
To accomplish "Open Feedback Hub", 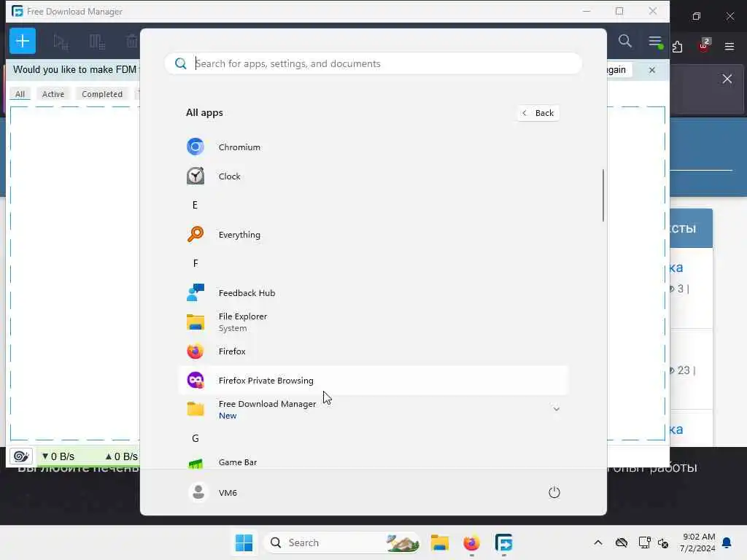I will click(373, 293).
